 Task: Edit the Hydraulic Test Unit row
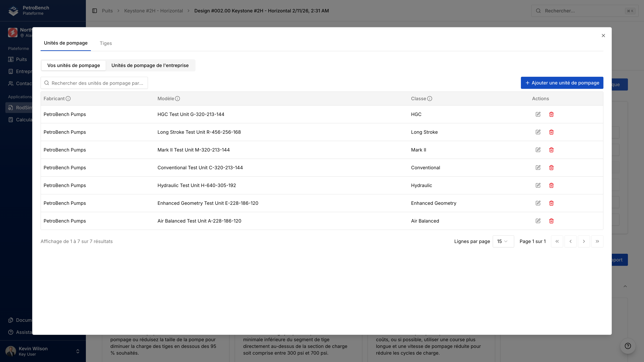click(538, 185)
